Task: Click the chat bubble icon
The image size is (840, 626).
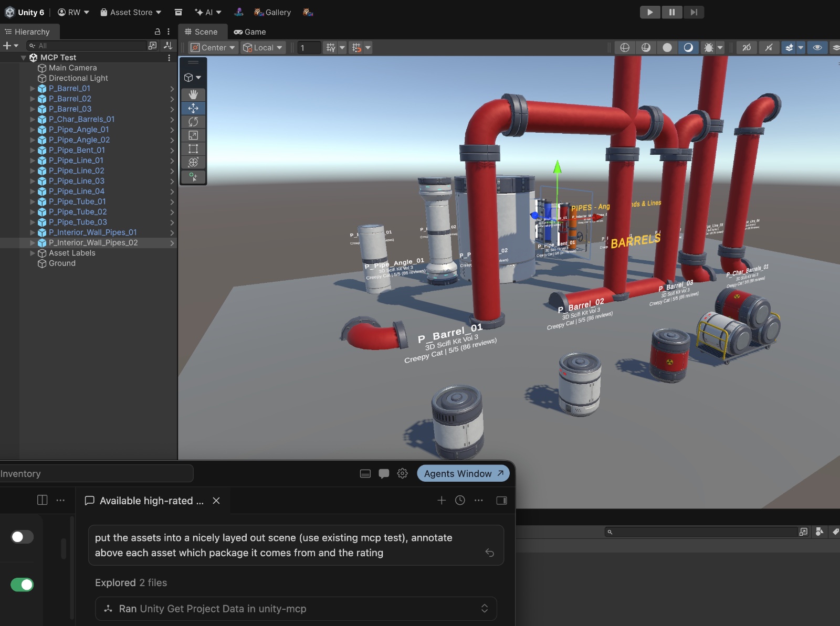Action: coord(384,473)
